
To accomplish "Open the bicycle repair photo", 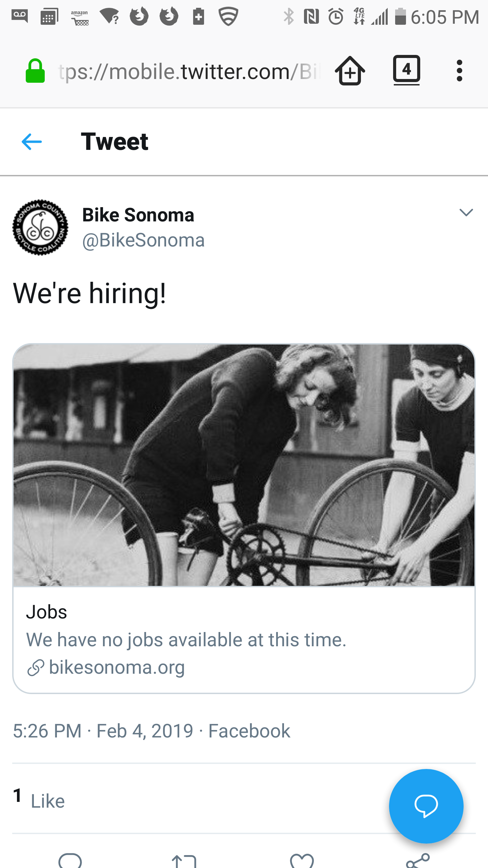I will pos(244,465).
